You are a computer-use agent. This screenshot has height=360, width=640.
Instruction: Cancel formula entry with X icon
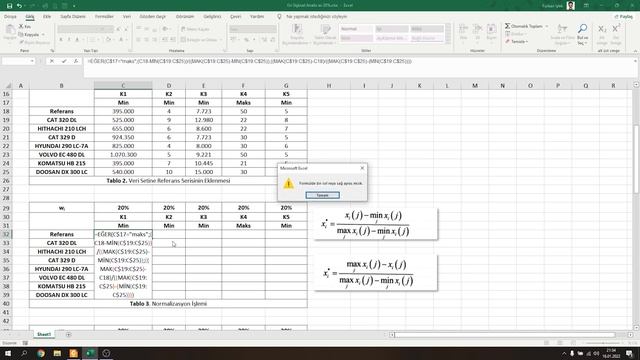pyautogui.click(x=51, y=61)
